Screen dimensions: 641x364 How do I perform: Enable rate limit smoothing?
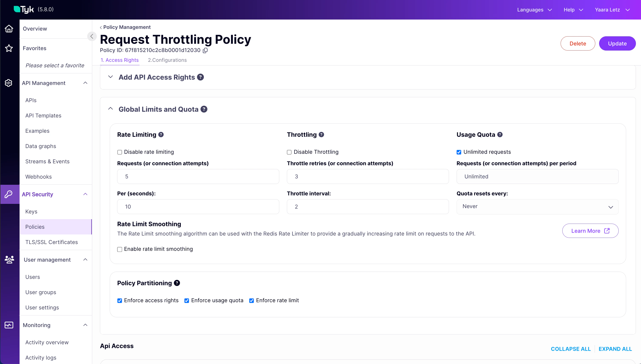click(120, 249)
